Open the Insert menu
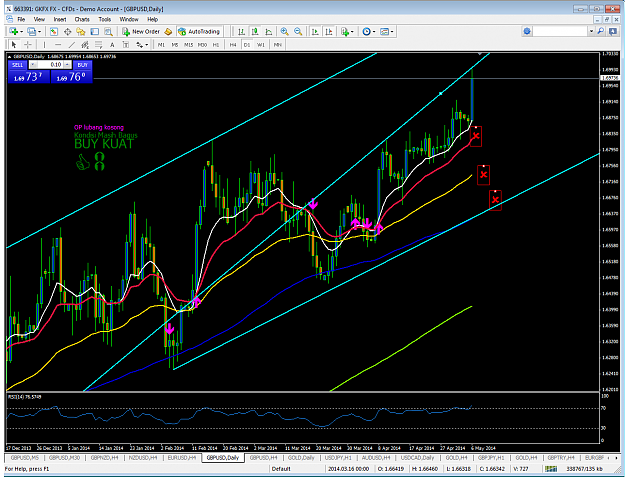This screenshot has height=477, width=625. 60,19
